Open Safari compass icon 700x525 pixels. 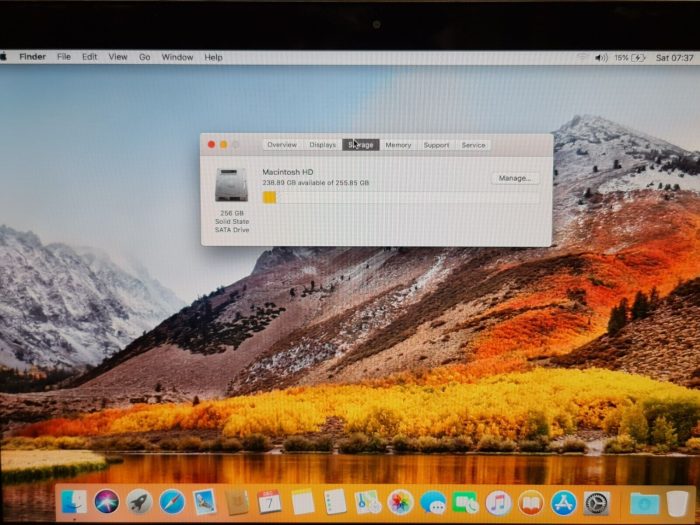[x=172, y=502]
